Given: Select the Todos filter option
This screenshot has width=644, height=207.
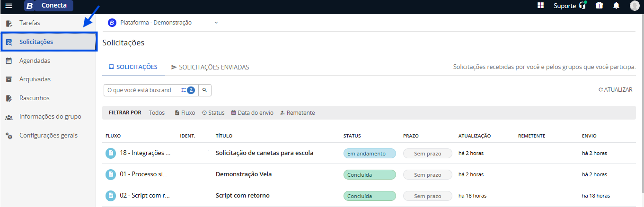Looking at the screenshot, I should pyautogui.click(x=157, y=112).
